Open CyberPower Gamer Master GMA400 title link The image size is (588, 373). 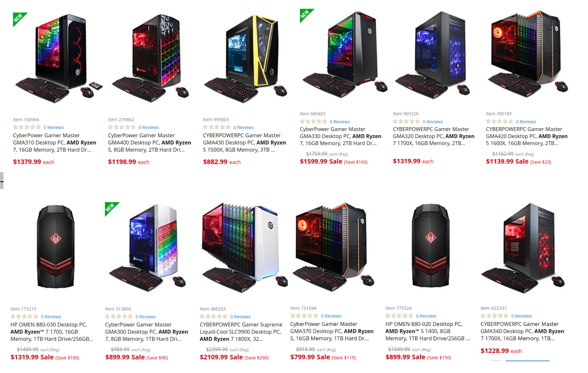click(150, 142)
